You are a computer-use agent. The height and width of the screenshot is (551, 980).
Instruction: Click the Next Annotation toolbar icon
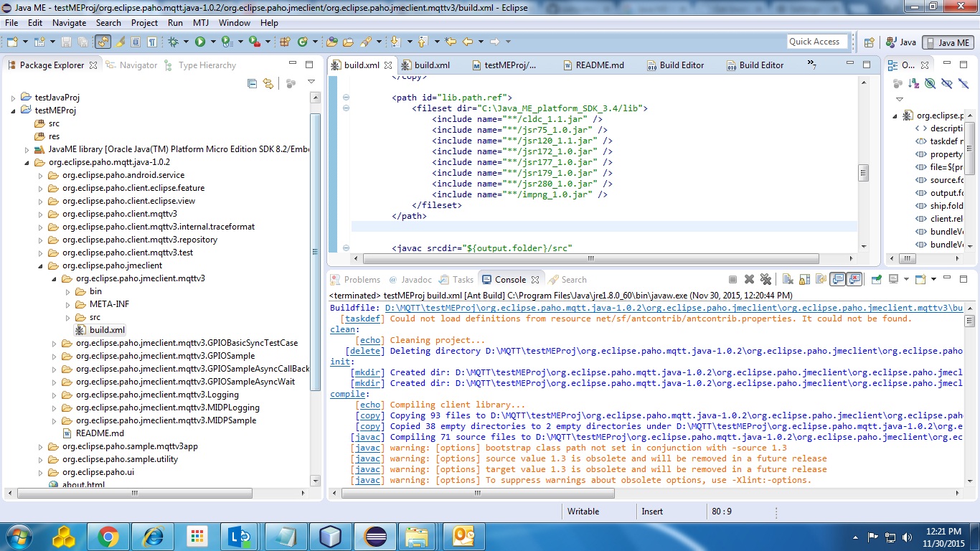click(x=395, y=42)
